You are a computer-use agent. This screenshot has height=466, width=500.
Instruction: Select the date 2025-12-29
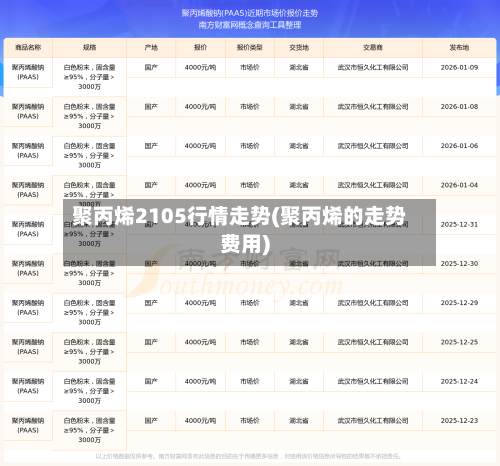pyautogui.click(x=459, y=303)
